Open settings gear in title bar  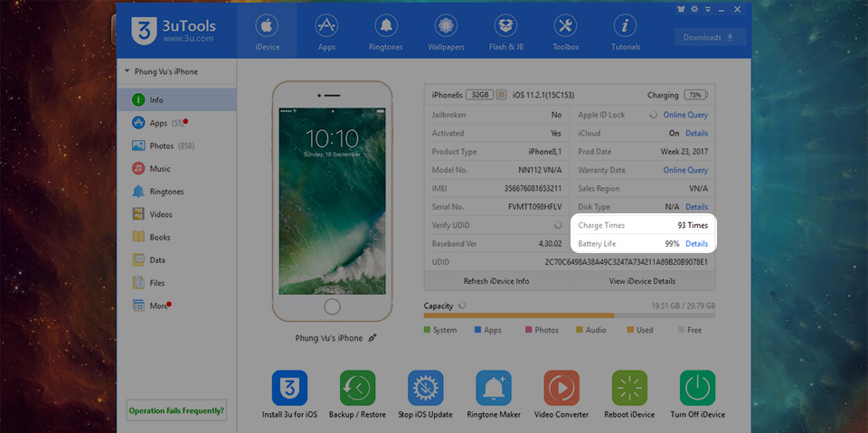point(694,9)
